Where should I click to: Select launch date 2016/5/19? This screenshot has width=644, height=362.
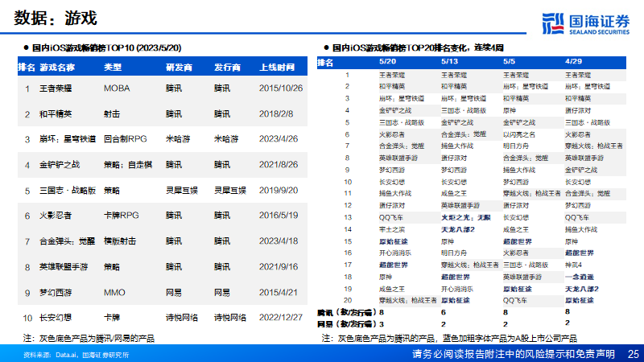[x=279, y=216]
